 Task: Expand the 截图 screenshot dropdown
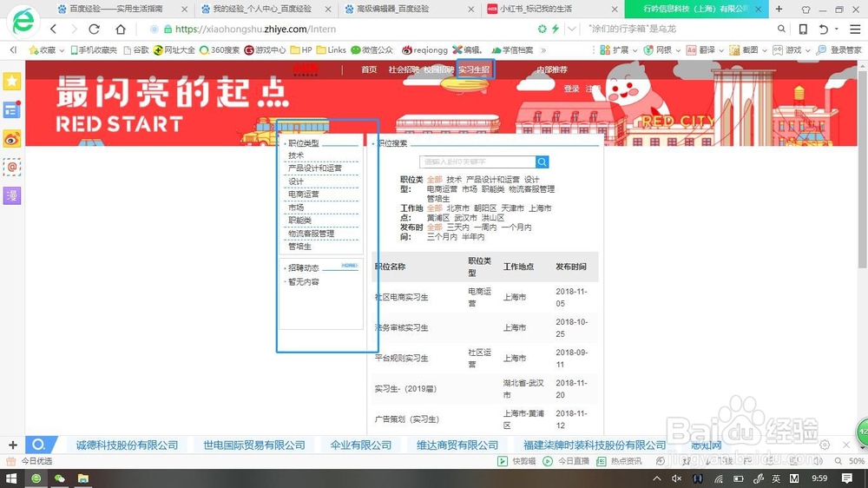tap(765, 50)
